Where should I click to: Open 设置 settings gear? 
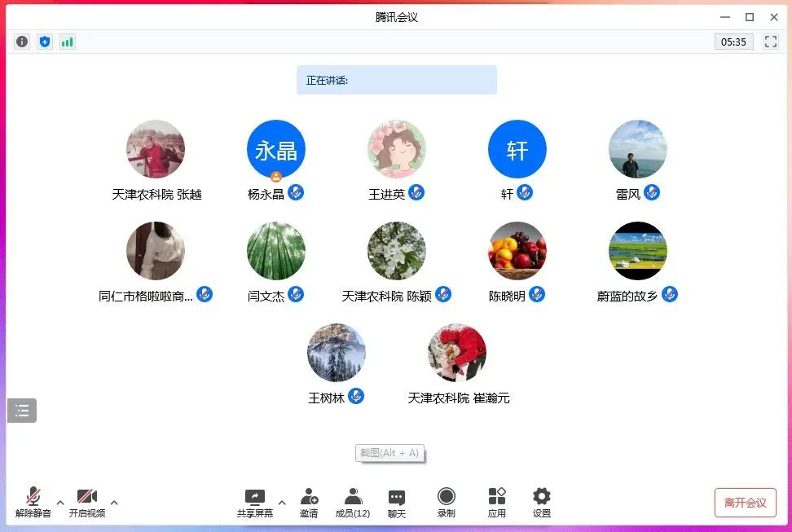pyautogui.click(x=542, y=503)
